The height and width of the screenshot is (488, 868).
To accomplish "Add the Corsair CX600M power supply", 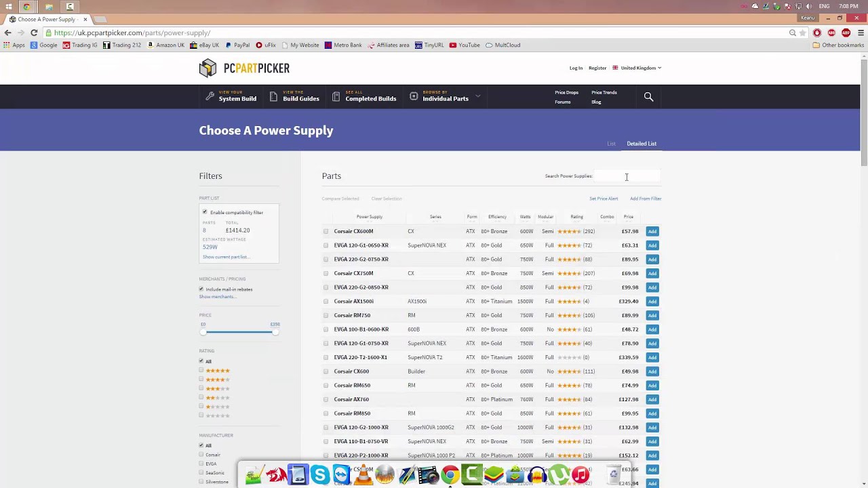I will (652, 231).
